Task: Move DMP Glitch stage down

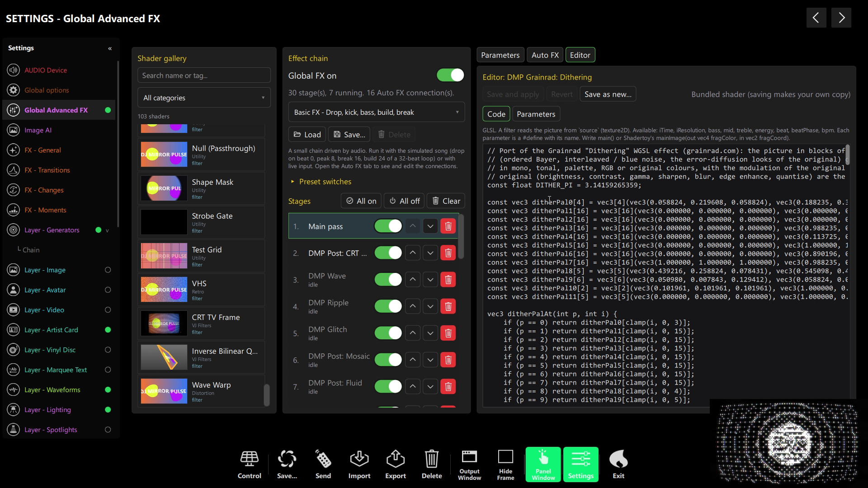Action: coord(430,333)
